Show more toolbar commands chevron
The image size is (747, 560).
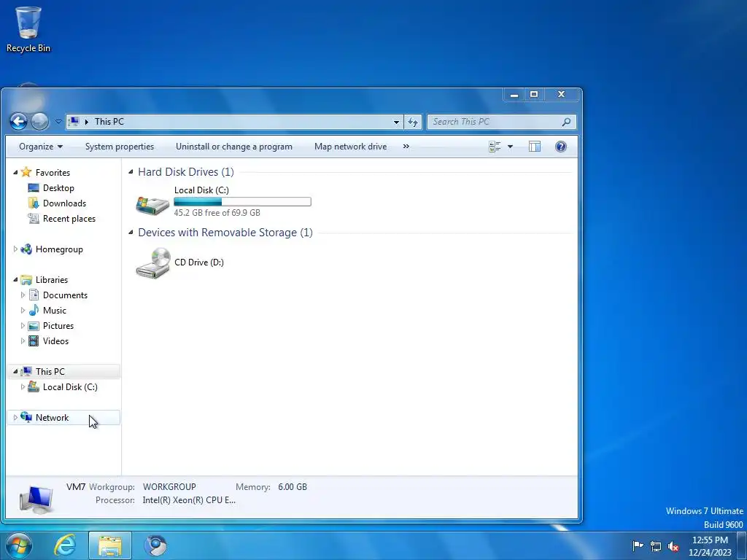[x=406, y=147]
